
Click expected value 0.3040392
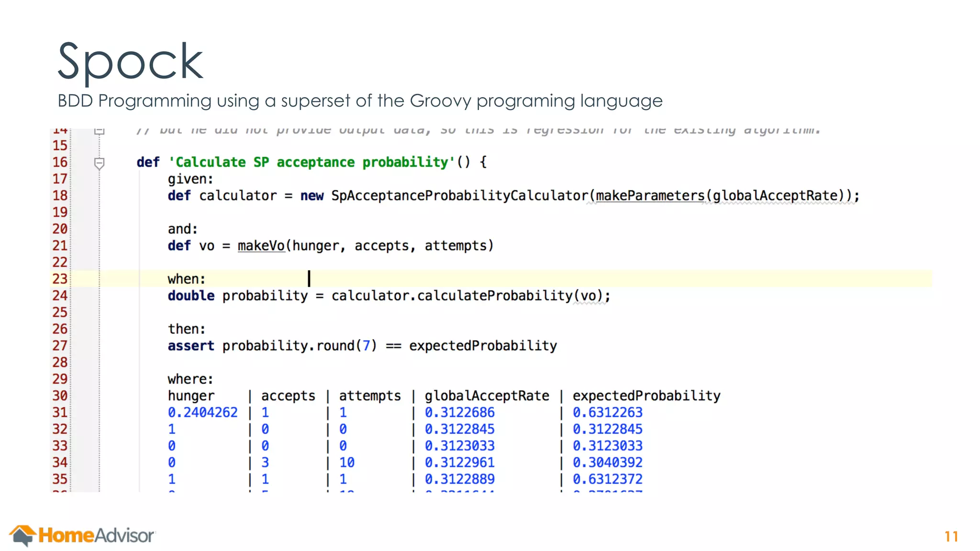click(607, 463)
